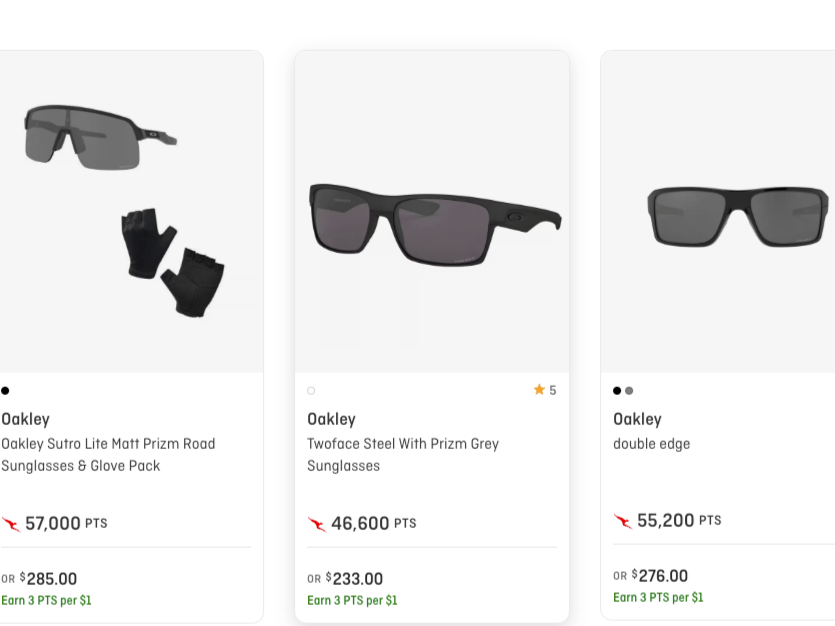The width and height of the screenshot is (835, 626).
Task: Open the double edge product title
Action: [x=651, y=444]
